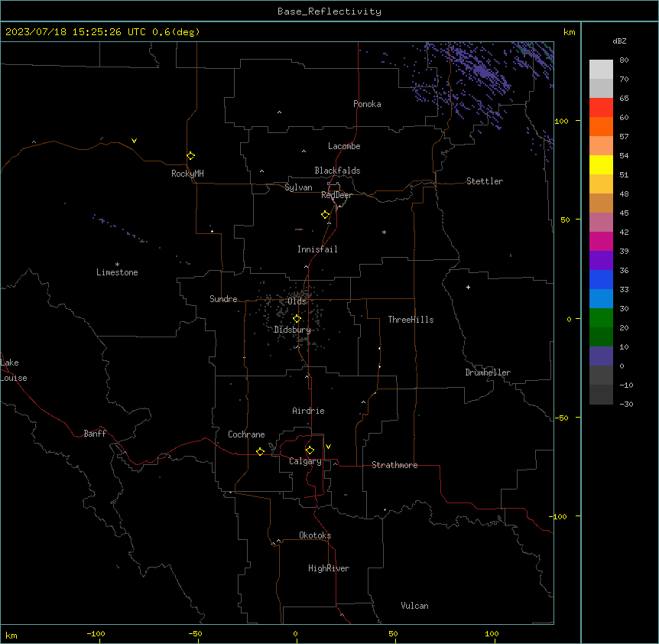This screenshot has width=659, height=644.
Task: Select the Lacombe town label
Action: pyautogui.click(x=344, y=146)
